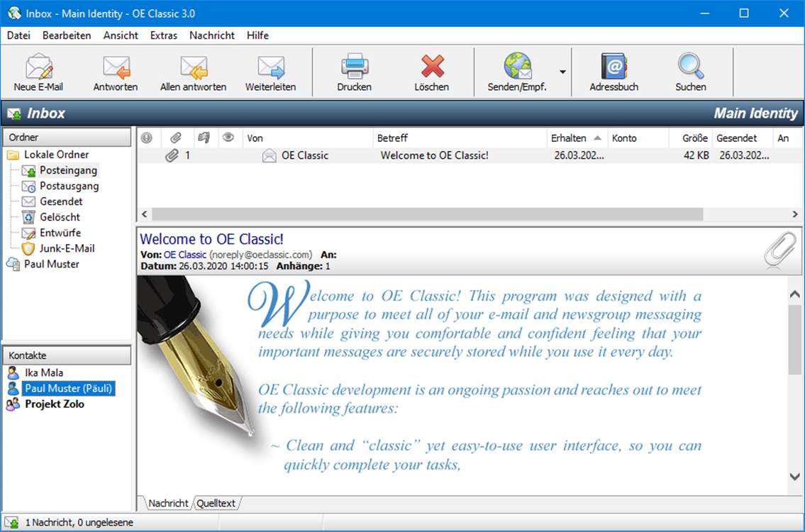This screenshot has width=805, height=532.
Task: Sort by the priority column icon
Action: pyautogui.click(x=147, y=138)
